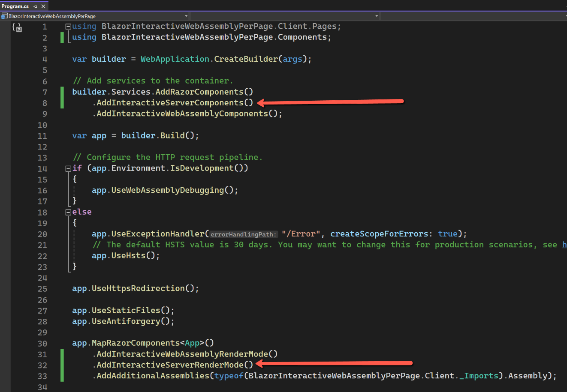Viewport: 567px width, 392px height.
Task: Click the green change marker beside line 2
Action: pos(62,37)
